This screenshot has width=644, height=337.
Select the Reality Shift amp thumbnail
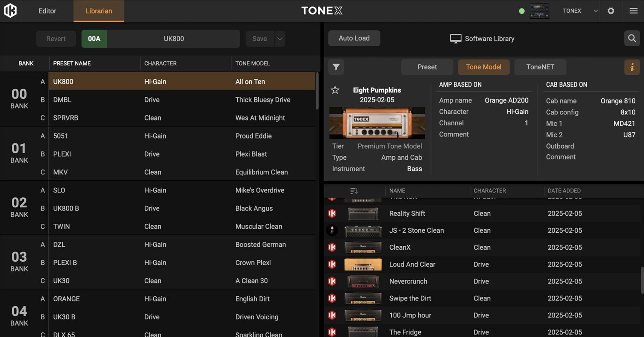[x=363, y=213]
